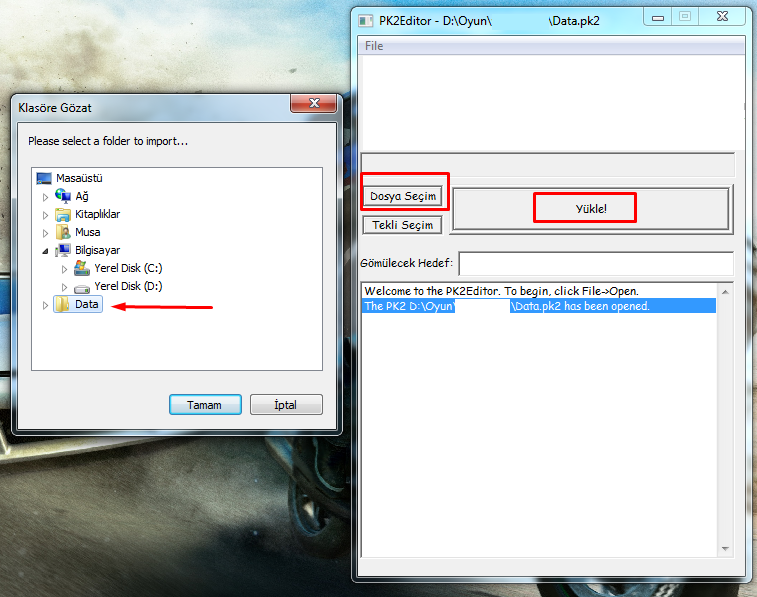Open the File menu in PK2Editor
This screenshot has width=757, height=597.
(x=374, y=46)
